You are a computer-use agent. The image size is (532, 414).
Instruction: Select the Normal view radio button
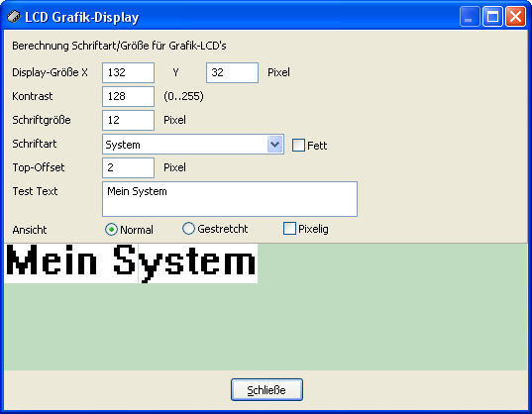[x=111, y=230]
